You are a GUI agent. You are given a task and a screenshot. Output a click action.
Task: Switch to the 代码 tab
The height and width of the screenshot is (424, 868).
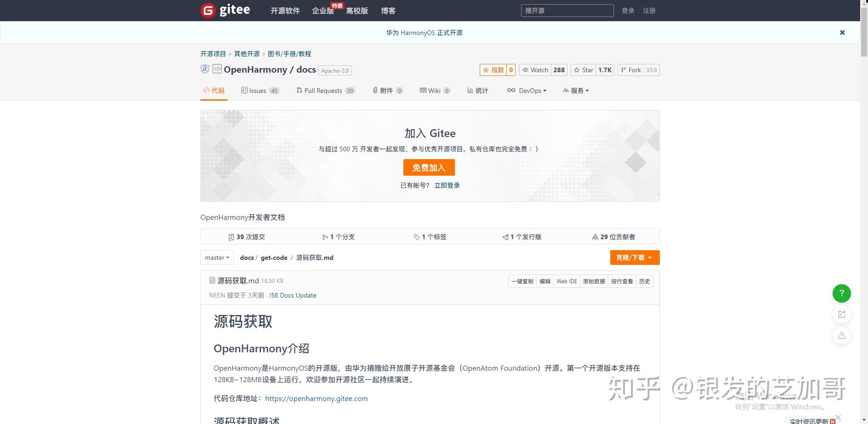point(214,91)
